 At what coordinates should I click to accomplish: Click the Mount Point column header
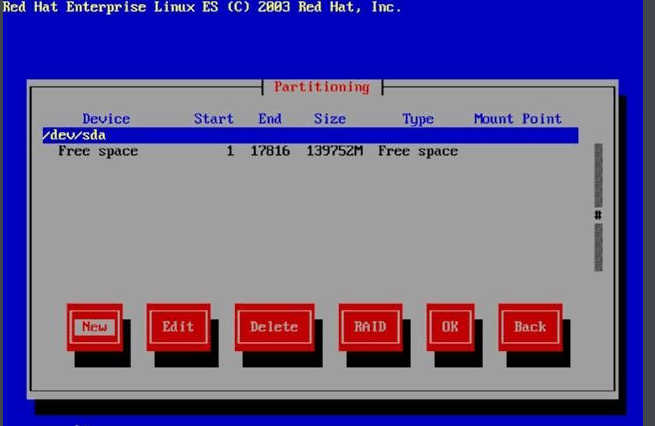coord(518,119)
